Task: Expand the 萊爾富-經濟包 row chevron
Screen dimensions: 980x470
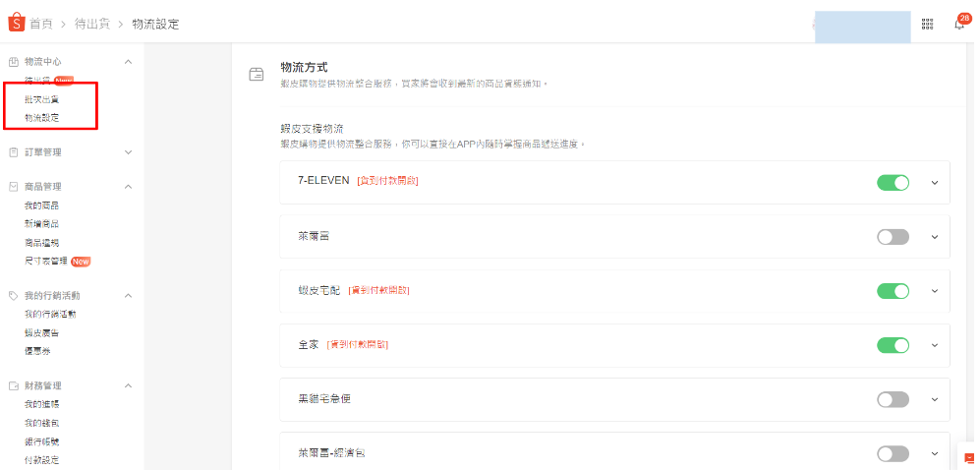Action: [x=935, y=453]
